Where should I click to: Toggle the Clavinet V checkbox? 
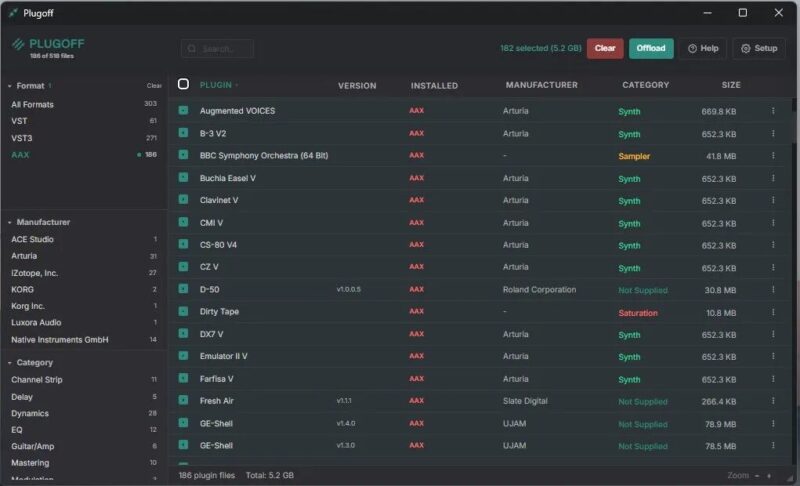tap(183, 199)
